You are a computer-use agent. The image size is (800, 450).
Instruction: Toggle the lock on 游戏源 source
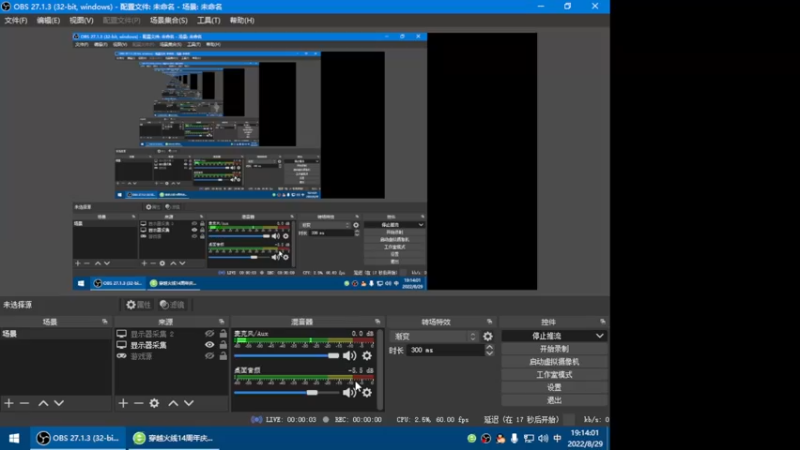[223, 356]
